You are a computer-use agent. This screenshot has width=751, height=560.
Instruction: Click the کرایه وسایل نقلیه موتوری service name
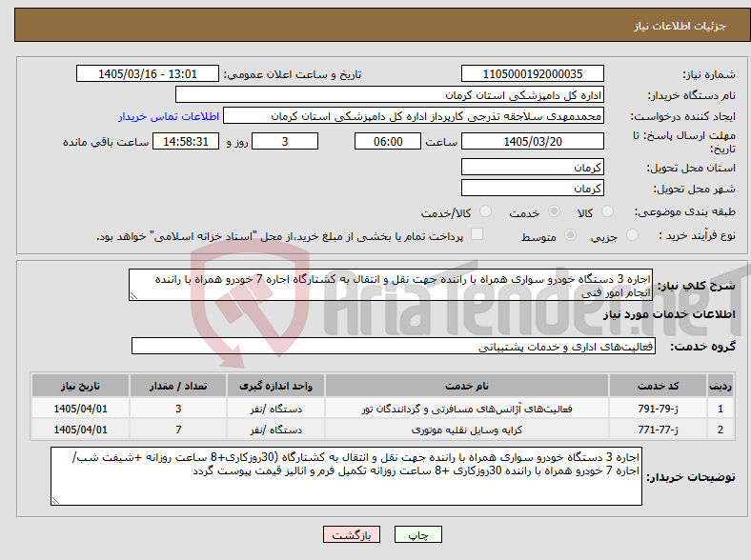tap(466, 430)
